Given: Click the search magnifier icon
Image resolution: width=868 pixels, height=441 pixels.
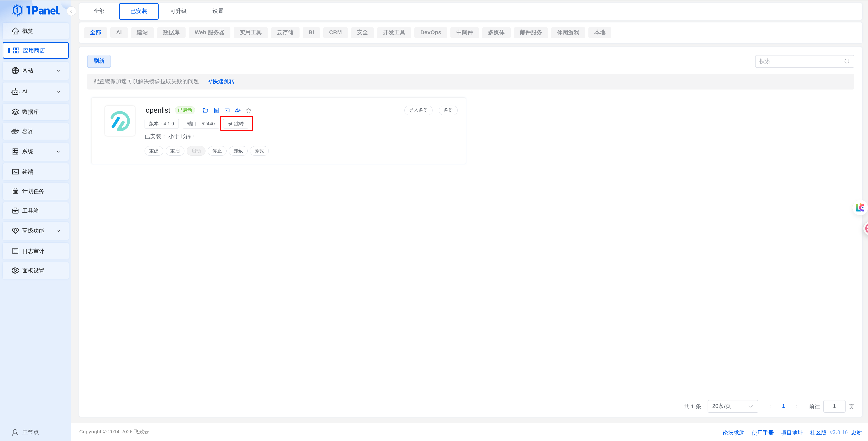Looking at the screenshot, I should coord(846,61).
